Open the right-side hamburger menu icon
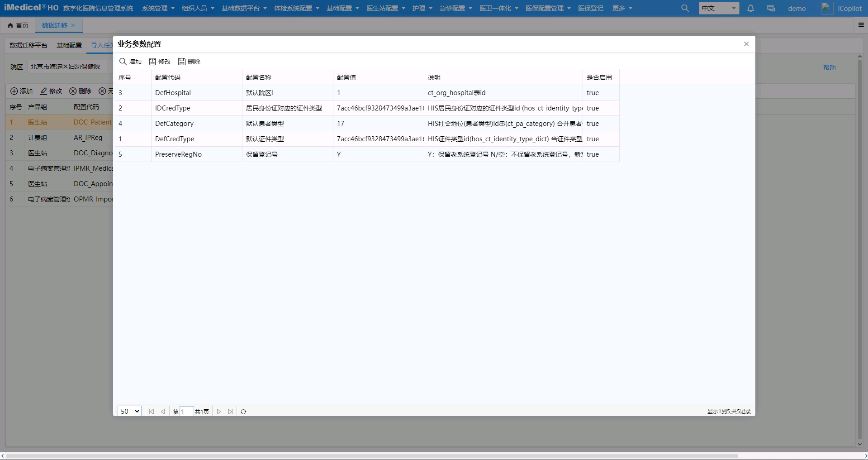 pos(861,25)
